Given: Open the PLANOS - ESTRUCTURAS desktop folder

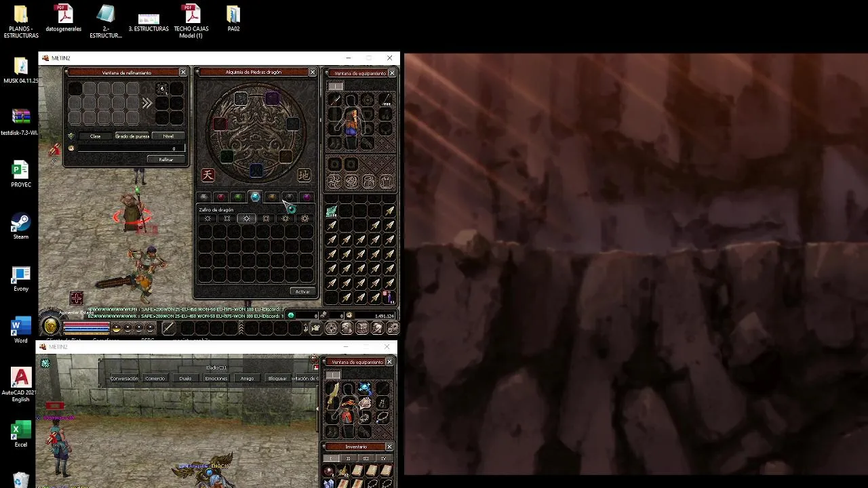Looking at the screenshot, I should pyautogui.click(x=20, y=21).
